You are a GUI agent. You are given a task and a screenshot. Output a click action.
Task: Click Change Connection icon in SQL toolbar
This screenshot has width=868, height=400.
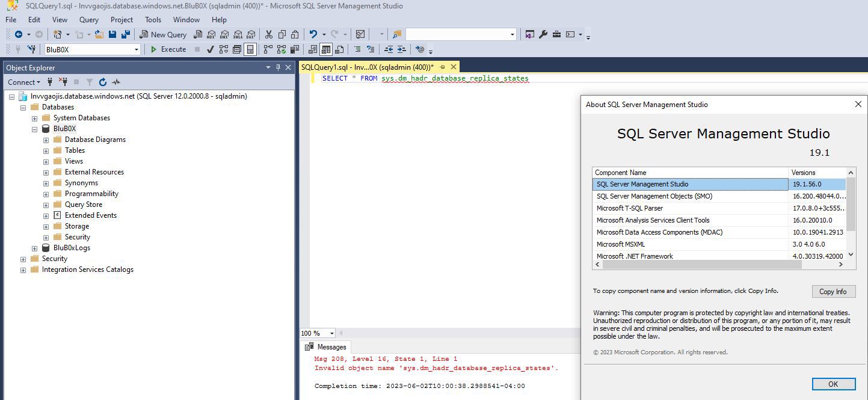click(x=31, y=49)
